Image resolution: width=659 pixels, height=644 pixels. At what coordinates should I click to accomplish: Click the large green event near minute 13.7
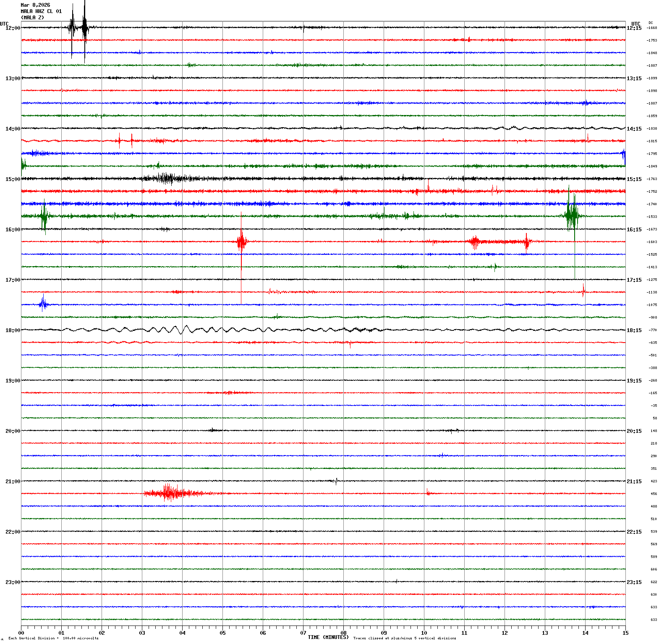(x=572, y=215)
